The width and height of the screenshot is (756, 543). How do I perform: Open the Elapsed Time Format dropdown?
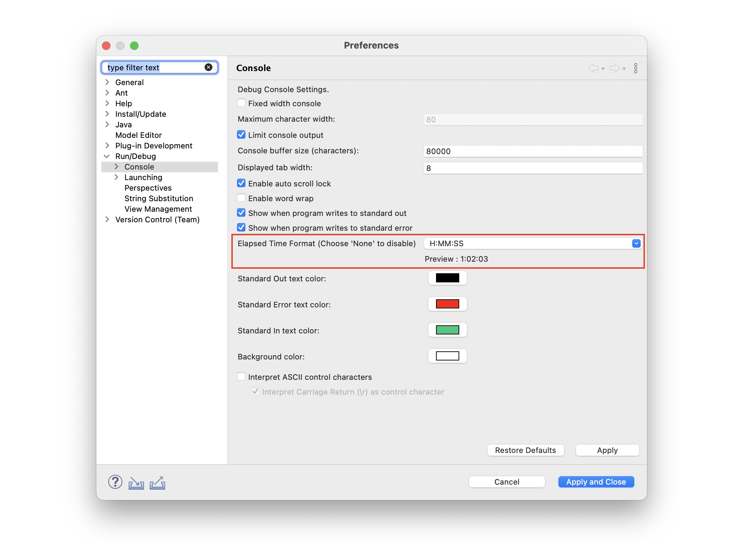(x=635, y=243)
